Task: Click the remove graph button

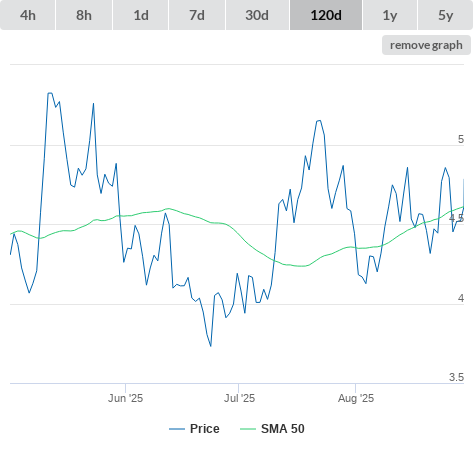Action: tap(426, 45)
